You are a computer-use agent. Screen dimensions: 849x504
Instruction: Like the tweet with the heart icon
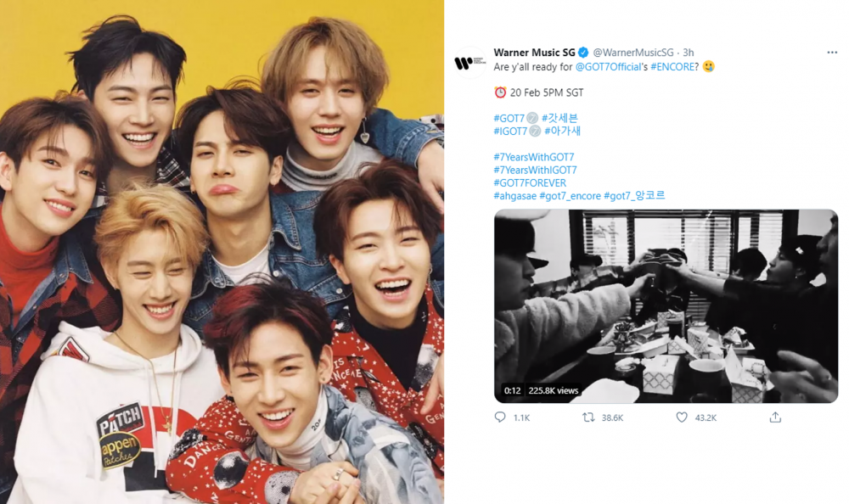pyautogui.click(x=682, y=417)
